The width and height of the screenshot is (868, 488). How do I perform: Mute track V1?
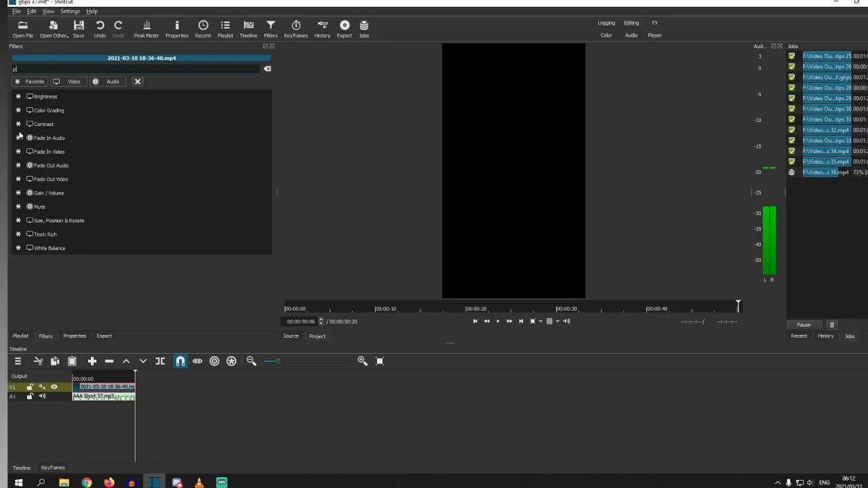pyautogui.click(x=42, y=387)
